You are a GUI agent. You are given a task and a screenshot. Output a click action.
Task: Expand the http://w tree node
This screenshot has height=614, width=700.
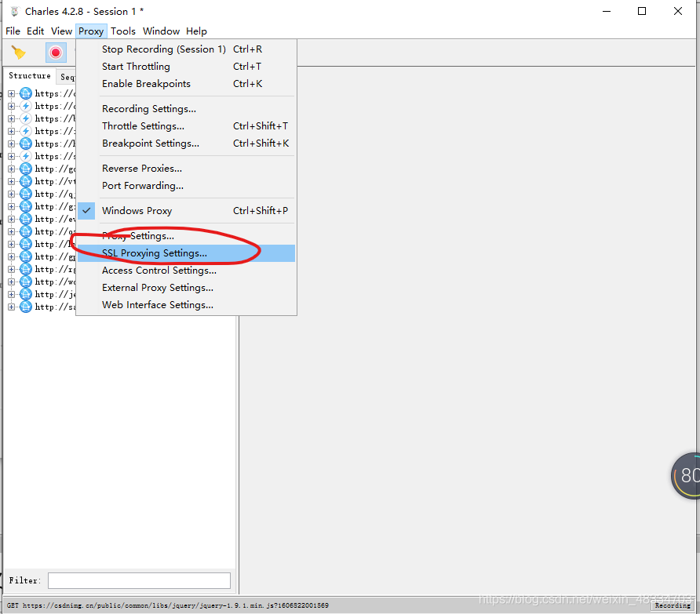[11, 282]
